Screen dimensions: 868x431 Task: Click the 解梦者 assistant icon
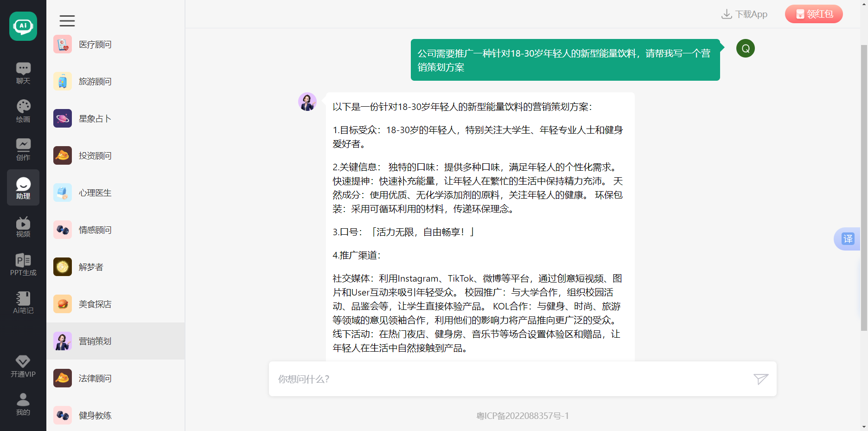[x=63, y=267]
